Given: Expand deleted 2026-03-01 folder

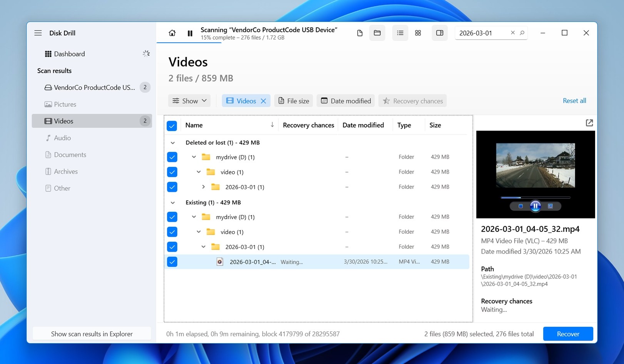Looking at the screenshot, I should click(x=204, y=187).
